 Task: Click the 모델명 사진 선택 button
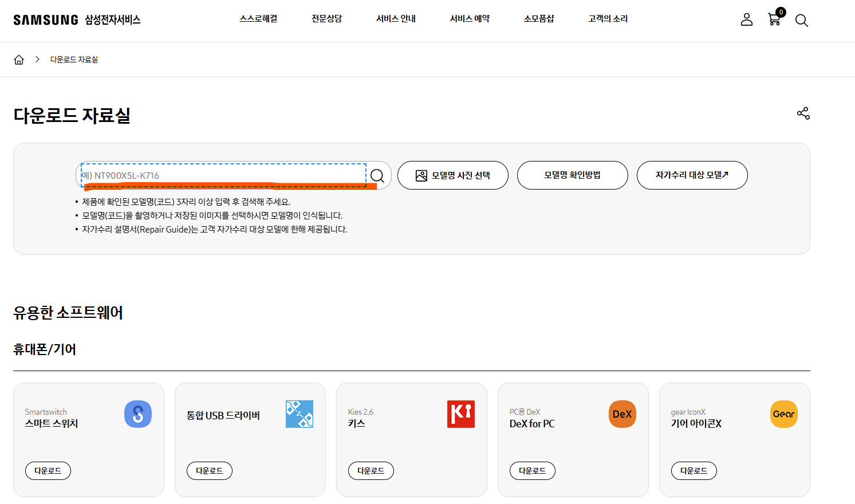point(453,175)
